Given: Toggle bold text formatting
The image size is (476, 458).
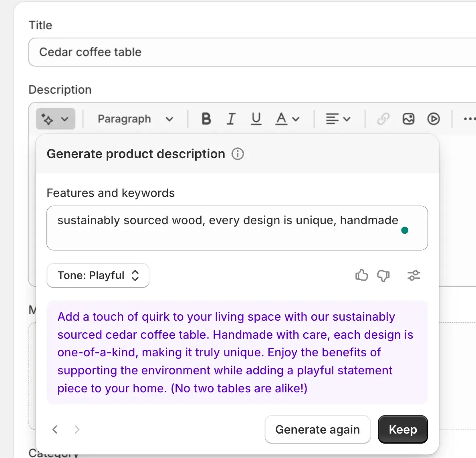Looking at the screenshot, I should pyautogui.click(x=206, y=119).
